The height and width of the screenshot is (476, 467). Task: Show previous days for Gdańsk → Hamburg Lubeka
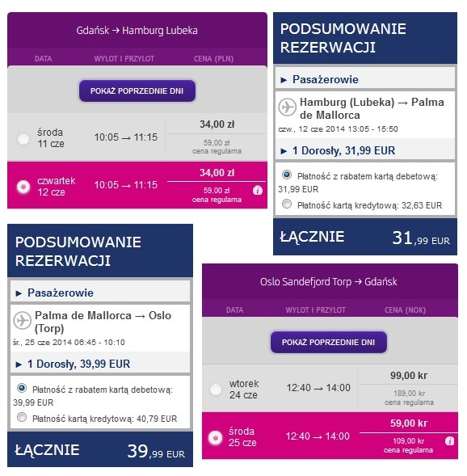[137, 91]
